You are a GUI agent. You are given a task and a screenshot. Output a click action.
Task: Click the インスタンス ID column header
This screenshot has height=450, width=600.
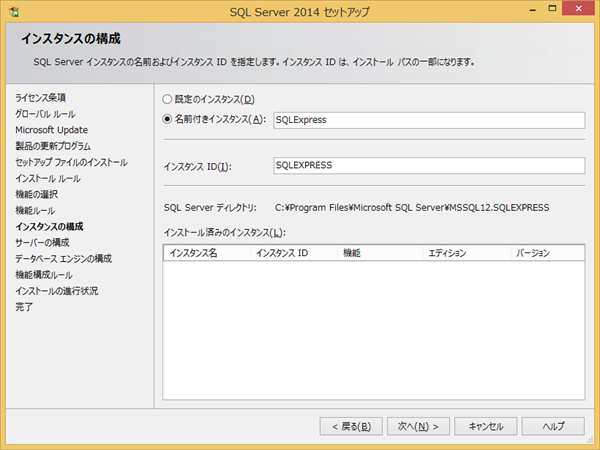click(x=293, y=253)
